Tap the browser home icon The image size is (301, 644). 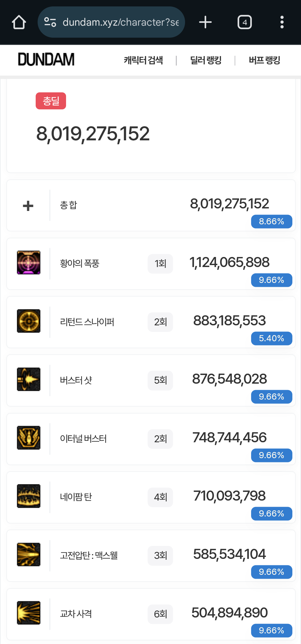tap(19, 22)
